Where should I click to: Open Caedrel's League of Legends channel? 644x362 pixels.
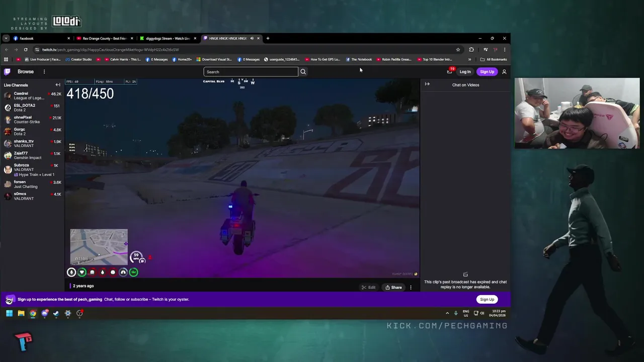coord(33,96)
